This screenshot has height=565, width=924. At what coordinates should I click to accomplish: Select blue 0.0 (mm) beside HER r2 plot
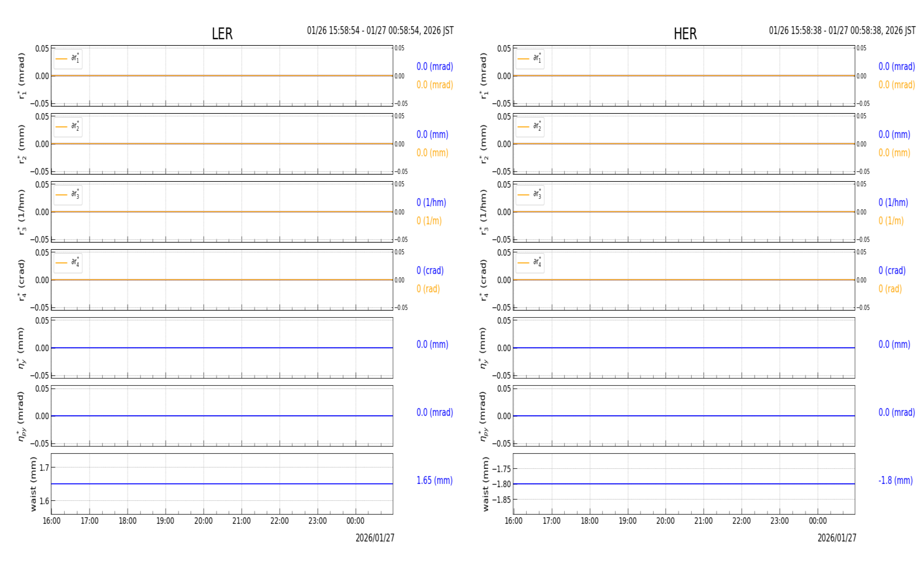click(x=895, y=134)
